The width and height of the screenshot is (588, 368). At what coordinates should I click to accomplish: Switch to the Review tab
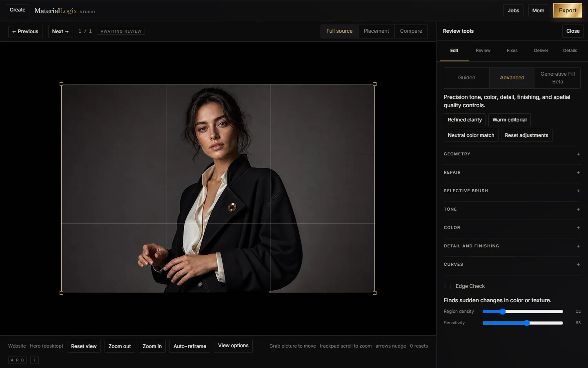click(483, 51)
